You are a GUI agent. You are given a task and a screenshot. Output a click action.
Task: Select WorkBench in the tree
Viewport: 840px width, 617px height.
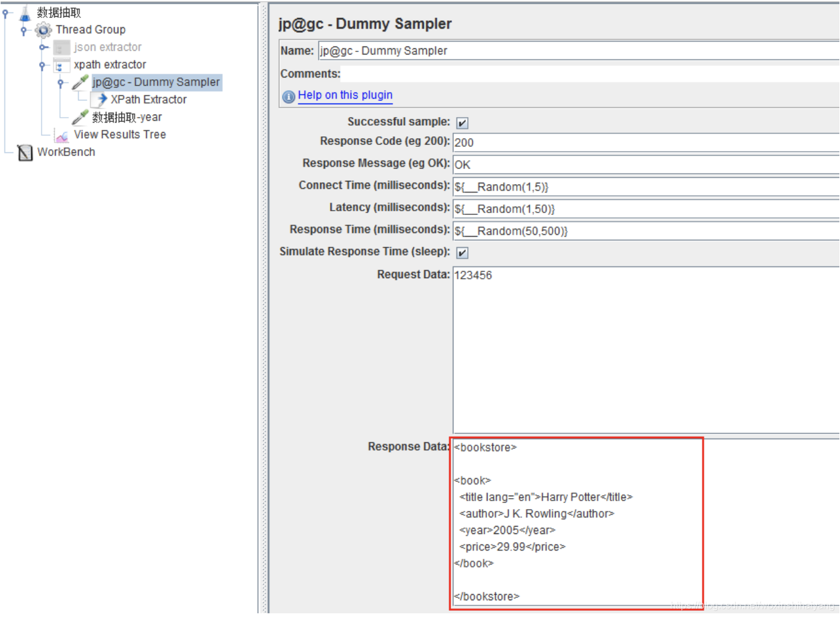(x=66, y=152)
